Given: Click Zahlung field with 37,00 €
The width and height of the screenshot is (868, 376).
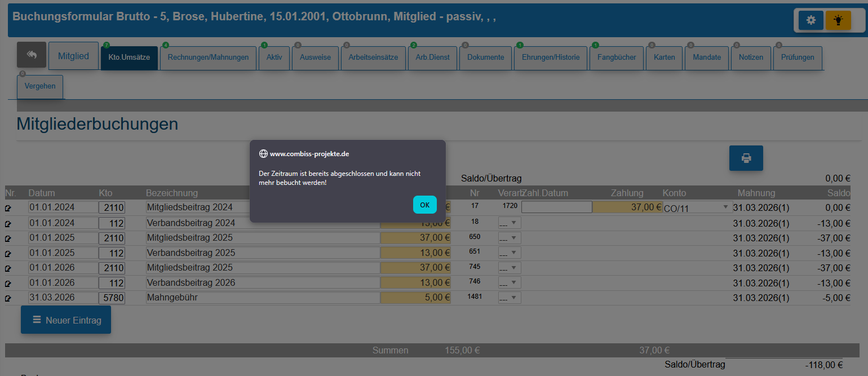Looking at the screenshot, I should pyautogui.click(x=628, y=207).
